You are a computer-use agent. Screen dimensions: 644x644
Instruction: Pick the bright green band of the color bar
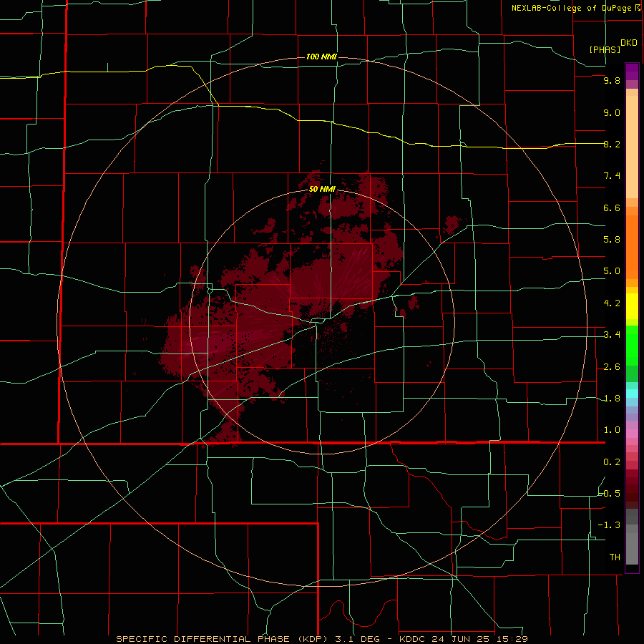point(632,346)
